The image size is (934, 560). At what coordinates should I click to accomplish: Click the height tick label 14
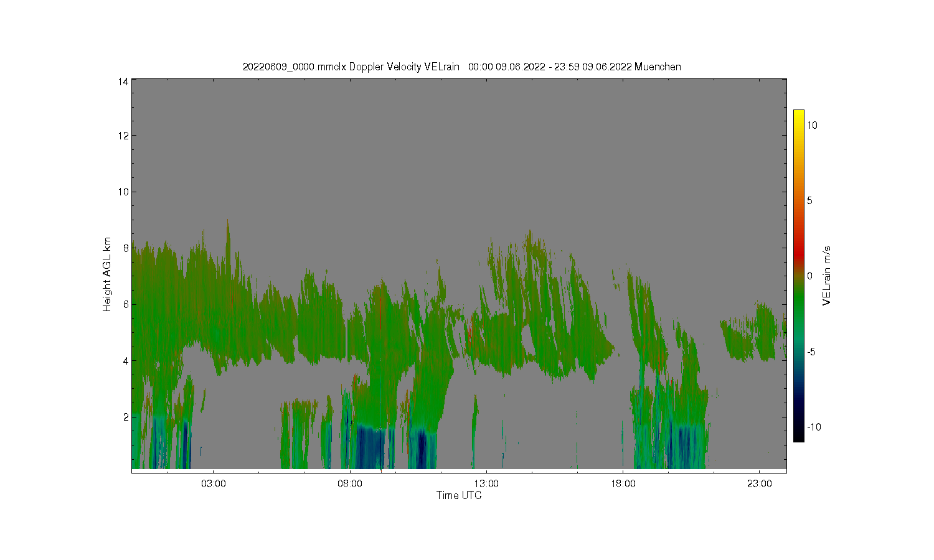pos(123,81)
